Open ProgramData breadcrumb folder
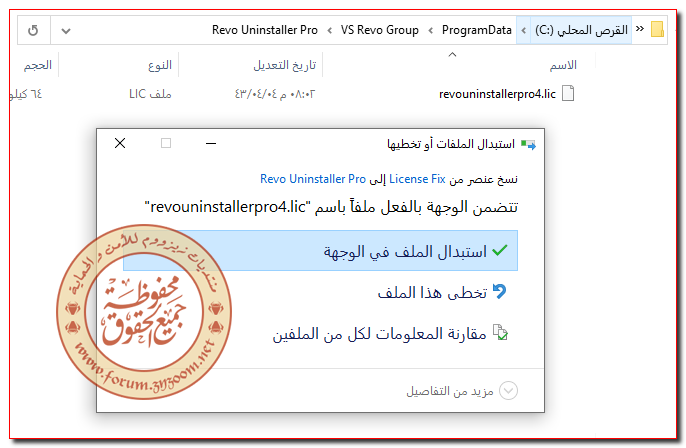 click(476, 30)
